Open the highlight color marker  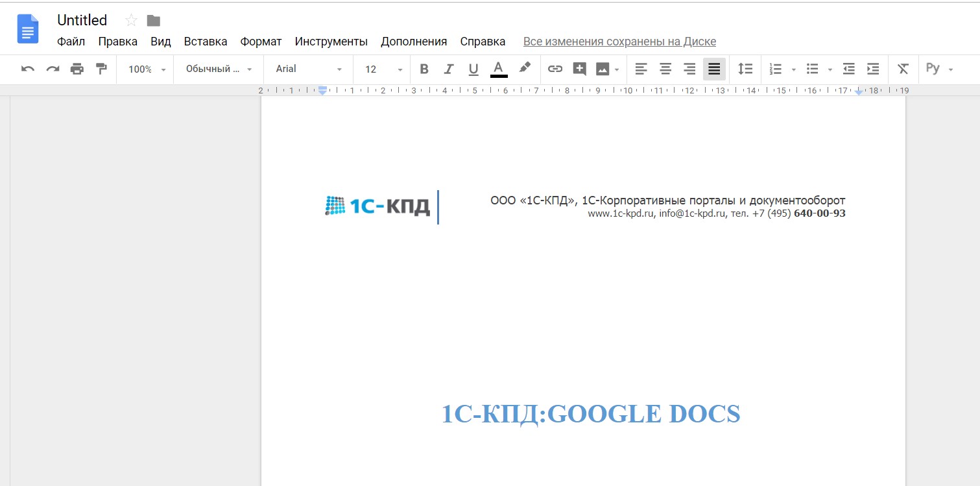tap(525, 67)
